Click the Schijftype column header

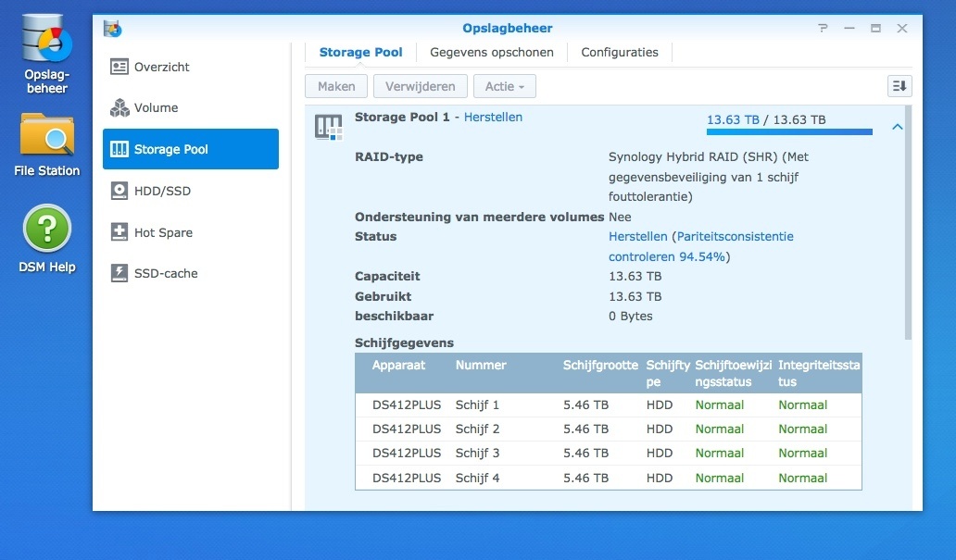(x=668, y=373)
